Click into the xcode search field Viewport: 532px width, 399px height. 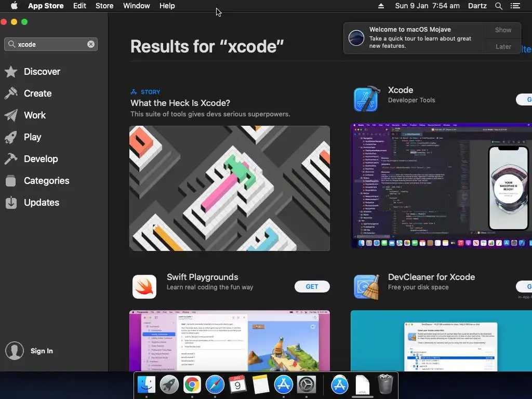51,44
